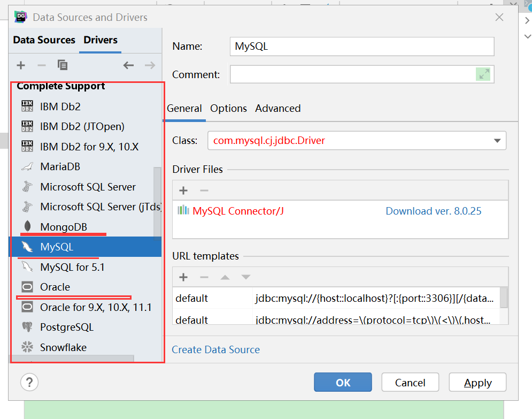Screen dimensions: 532x419
Task: Expand the Comment field editor
Action: (484, 74)
